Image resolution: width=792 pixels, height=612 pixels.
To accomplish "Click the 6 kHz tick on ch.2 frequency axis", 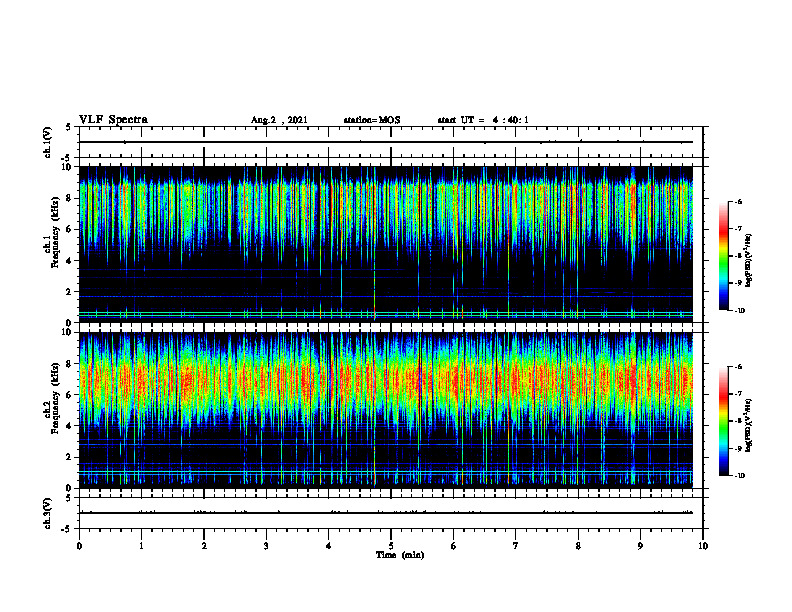I will [x=70, y=395].
